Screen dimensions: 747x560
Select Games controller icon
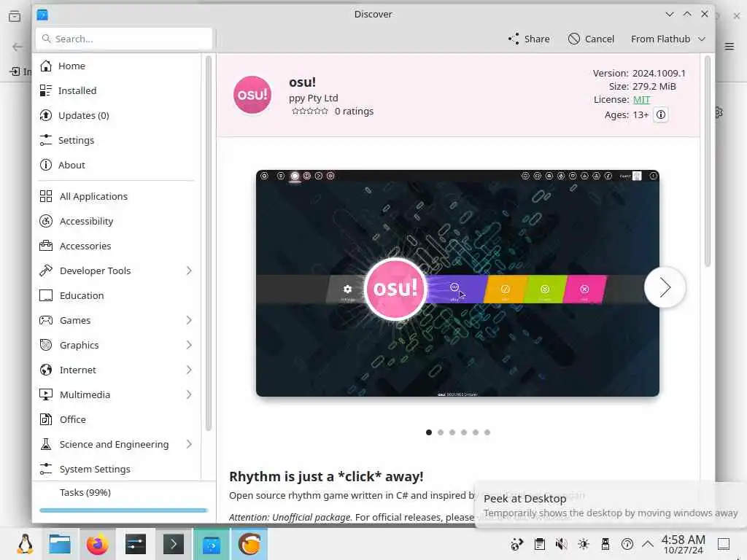(x=46, y=320)
